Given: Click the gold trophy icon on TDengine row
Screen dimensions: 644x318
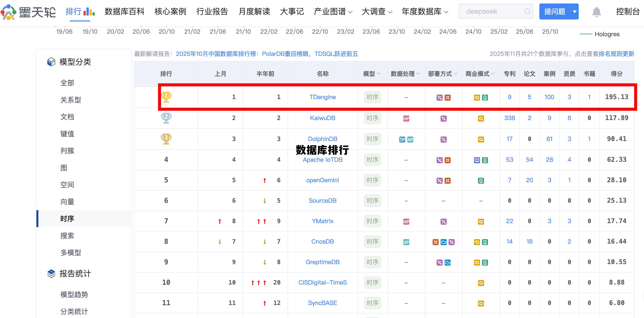Looking at the screenshot, I should tap(166, 97).
